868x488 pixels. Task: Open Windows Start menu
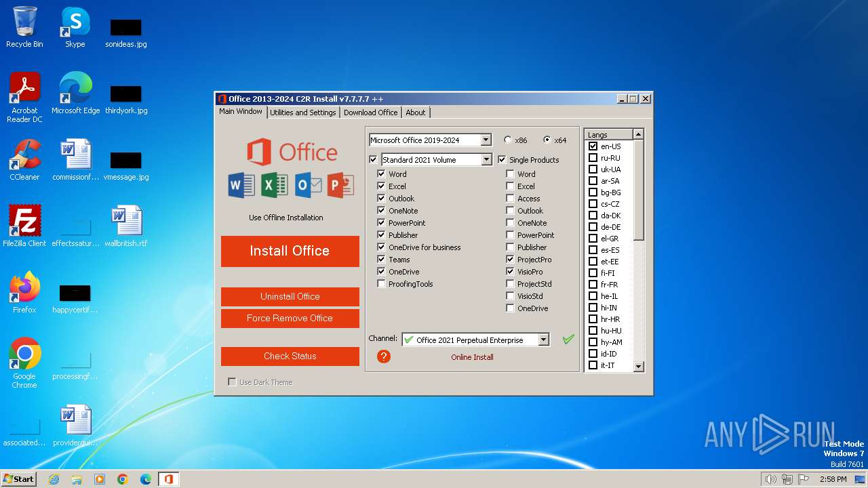pyautogui.click(x=19, y=479)
